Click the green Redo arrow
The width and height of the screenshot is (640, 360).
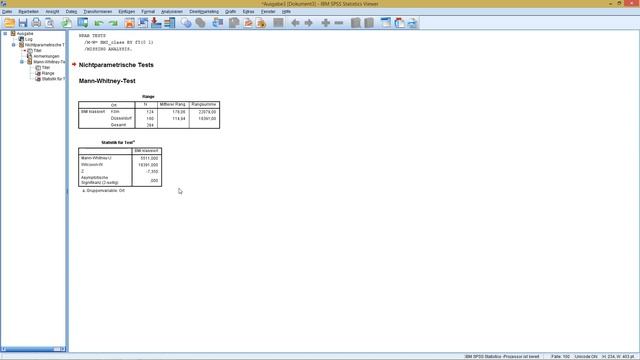tap(113, 23)
